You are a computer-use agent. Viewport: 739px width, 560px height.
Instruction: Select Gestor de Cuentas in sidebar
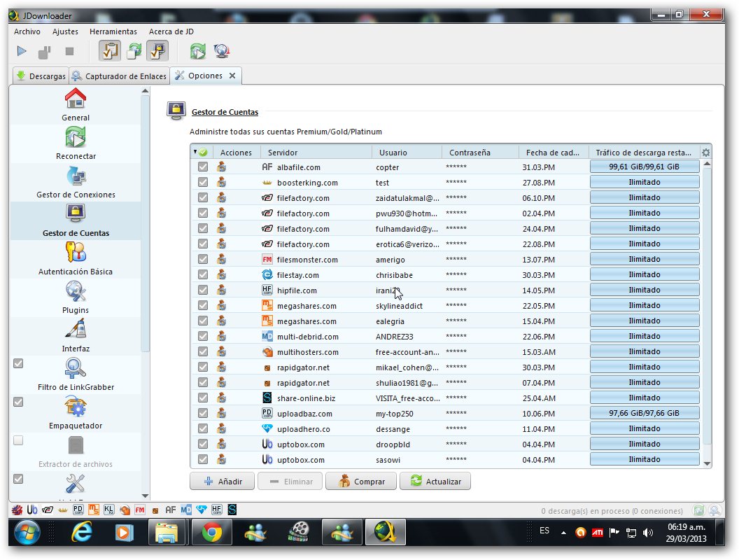pyautogui.click(x=76, y=220)
